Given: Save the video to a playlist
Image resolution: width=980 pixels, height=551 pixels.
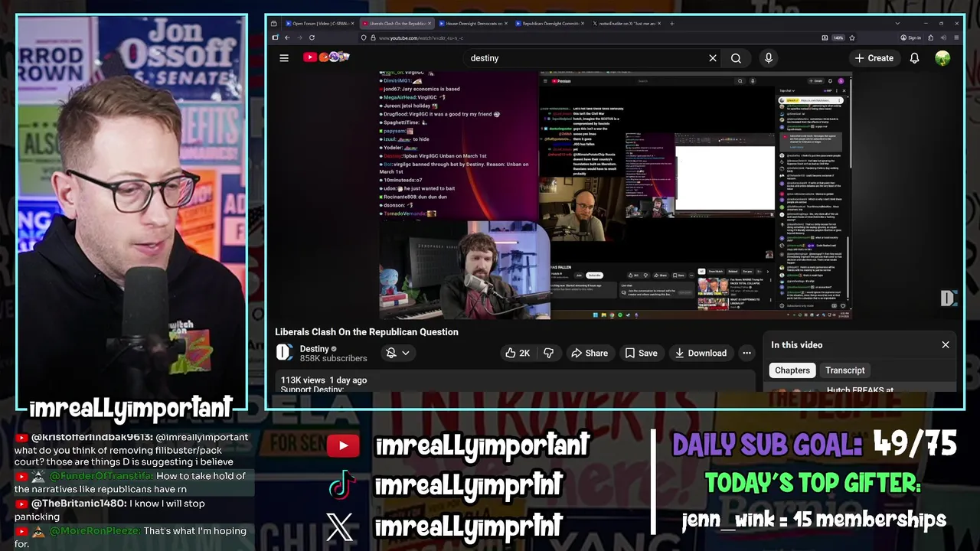Looking at the screenshot, I should (x=641, y=353).
